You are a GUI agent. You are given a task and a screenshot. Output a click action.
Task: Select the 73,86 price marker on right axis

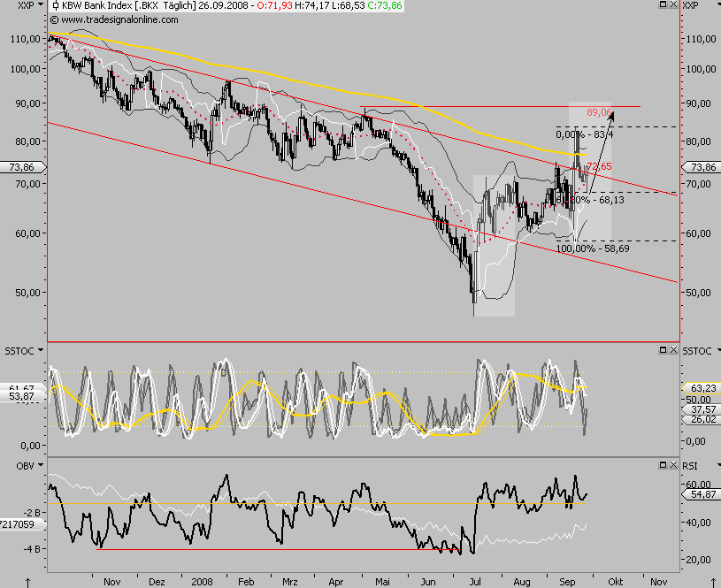click(x=702, y=167)
